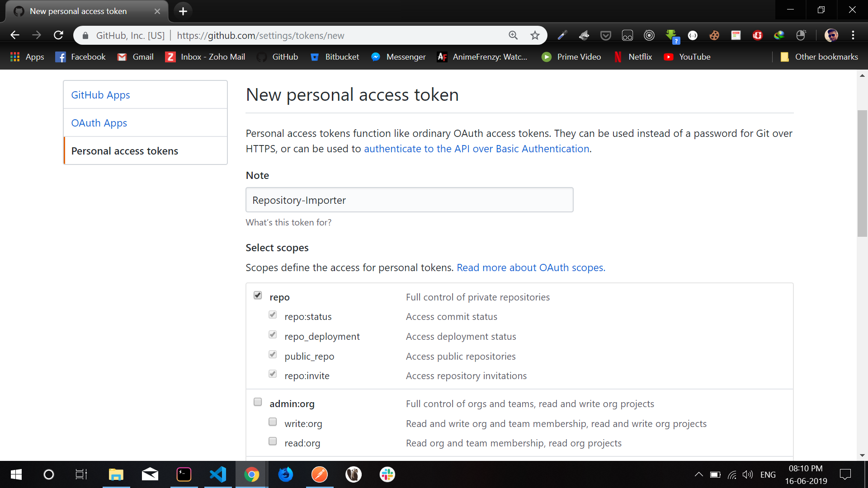Bookmark this page with star icon
The image size is (868, 488).
(x=535, y=35)
